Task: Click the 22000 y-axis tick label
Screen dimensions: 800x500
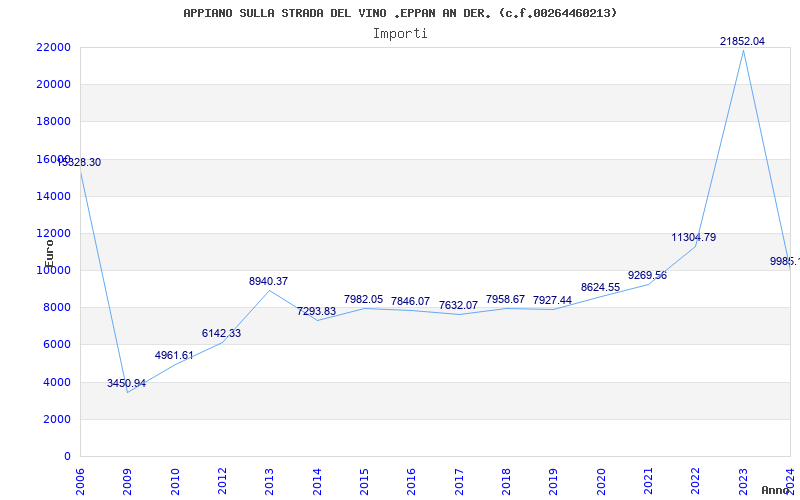Action: pos(53,47)
